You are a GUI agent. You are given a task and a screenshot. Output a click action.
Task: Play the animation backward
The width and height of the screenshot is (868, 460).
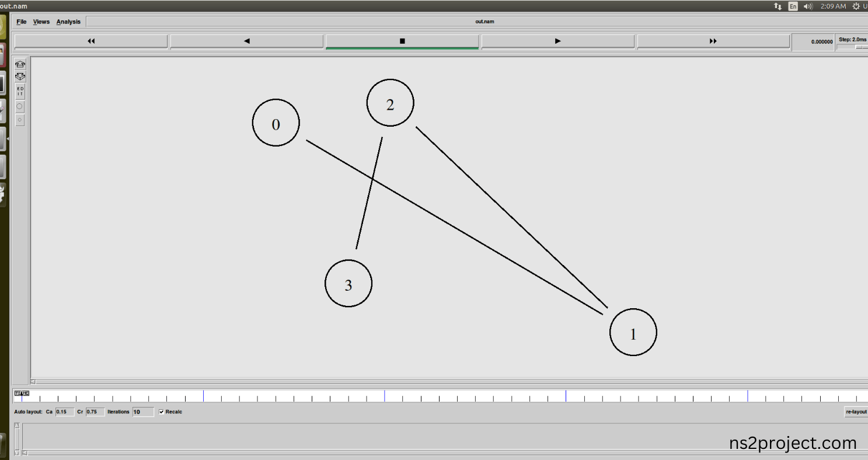click(x=247, y=41)
